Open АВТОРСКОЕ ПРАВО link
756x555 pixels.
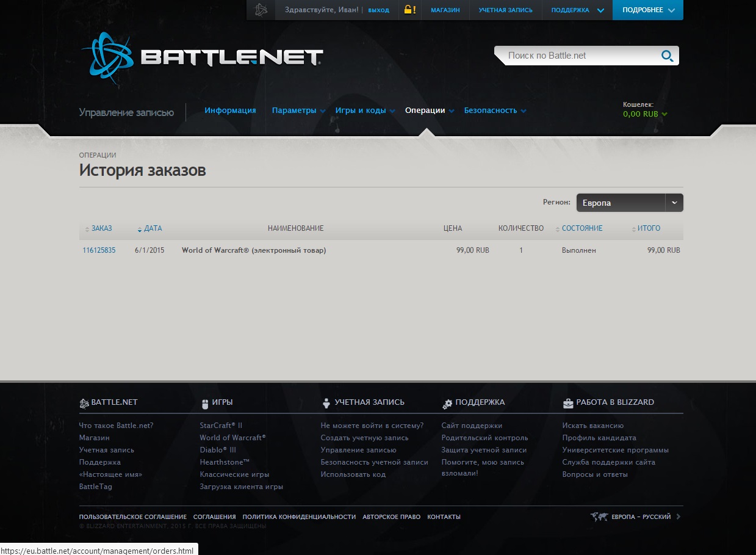coord(392,517)
